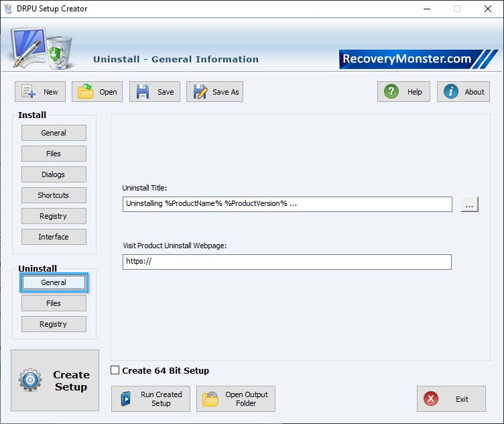Click the Save As floppy-pencil icon
This screenshot has height=424, width=504.
click(200, 92)
